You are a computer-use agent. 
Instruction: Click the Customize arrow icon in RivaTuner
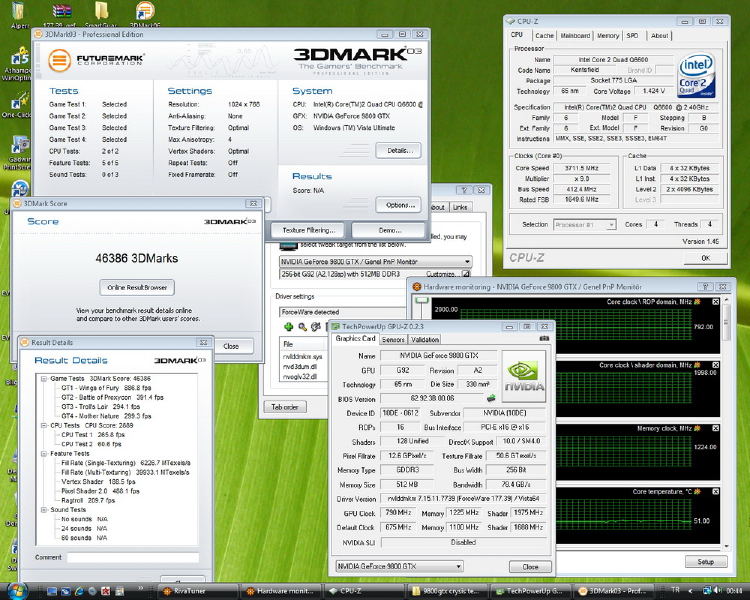pyautogui.click(x=466, y=274)
